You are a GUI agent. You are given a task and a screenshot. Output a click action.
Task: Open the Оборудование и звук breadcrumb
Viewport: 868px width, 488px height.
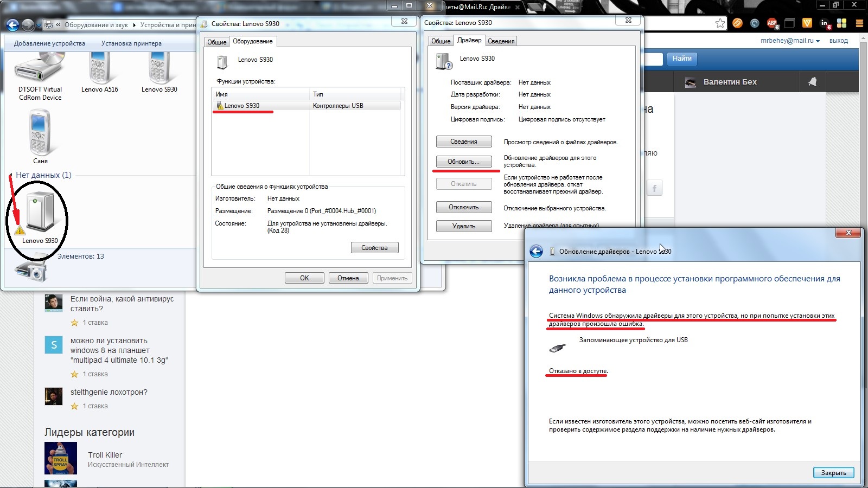click(x=96, y=25)
